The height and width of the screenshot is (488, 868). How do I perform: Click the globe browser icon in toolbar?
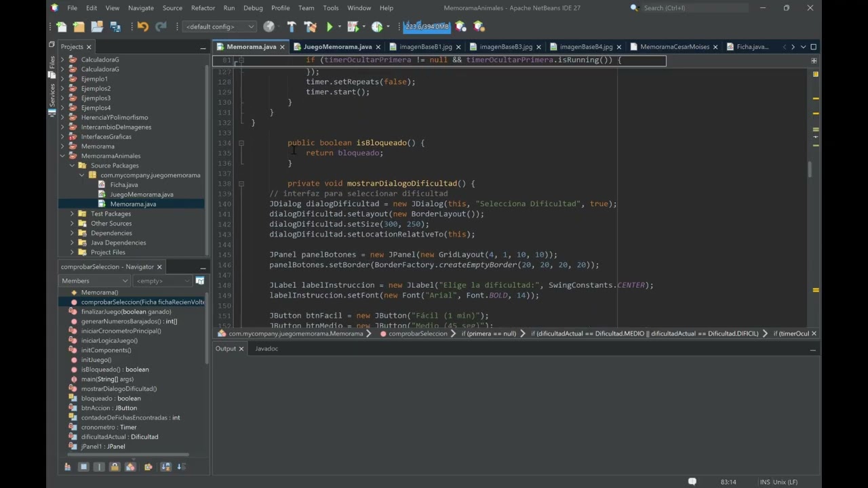coord(269,26)
